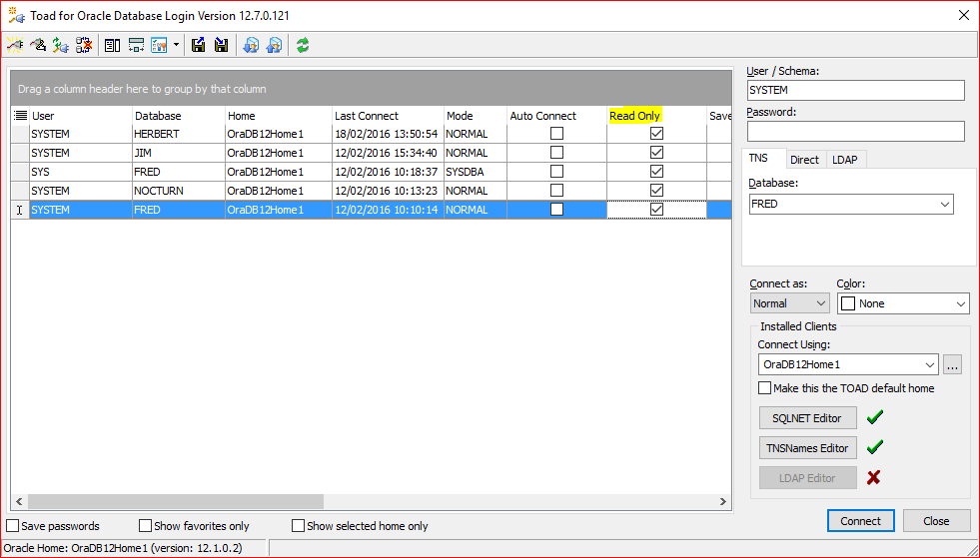Click the green check beside TNSNames Editor

[875, 447]
